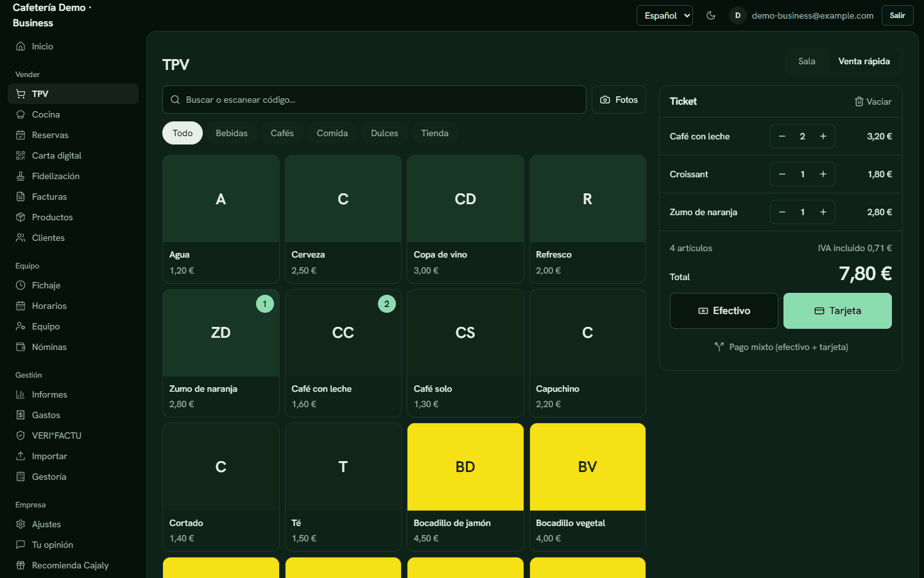Decrease Croissant quantity with minus
This screenshot has height=578, width=924.
(782, 174)
